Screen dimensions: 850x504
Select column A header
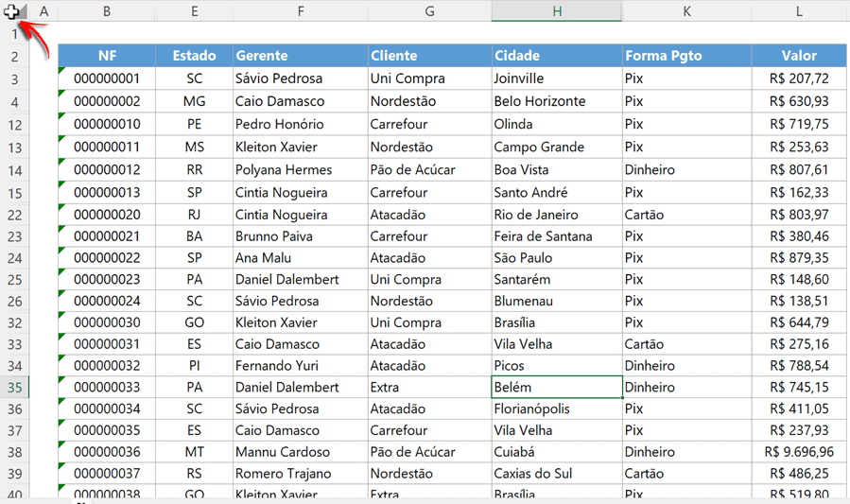point(43,10)
